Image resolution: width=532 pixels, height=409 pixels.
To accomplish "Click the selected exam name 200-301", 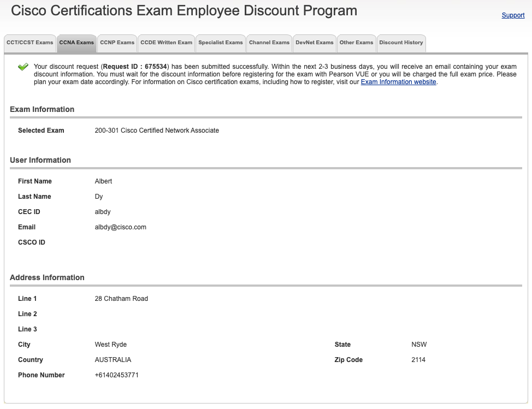I will pyautogui.click(x=157, y=131).
